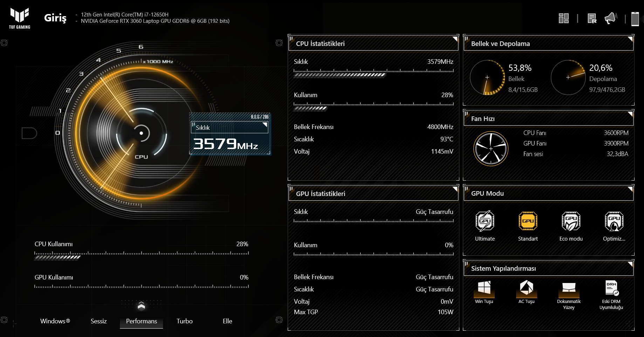Expand the Fan Hızı panel corner

630,114
